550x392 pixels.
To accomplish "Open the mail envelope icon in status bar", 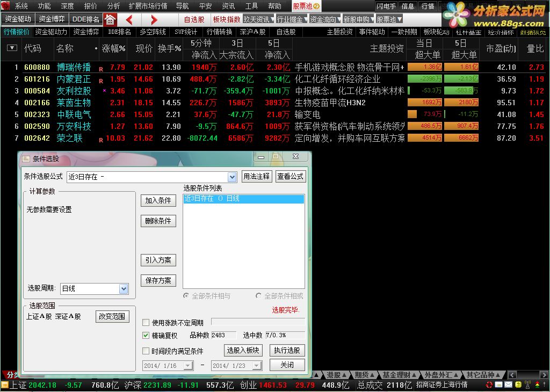I will pyautogui.click(x=508, y=385).
